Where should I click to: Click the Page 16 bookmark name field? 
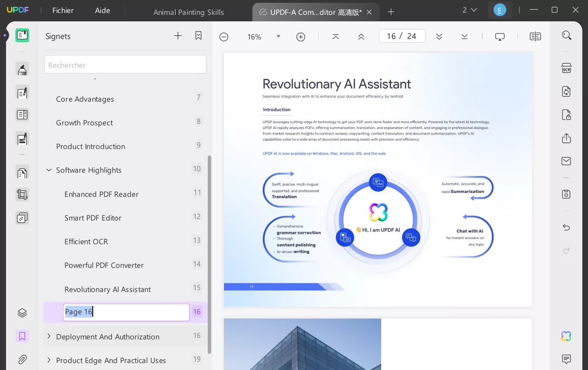[x=126, y=312]
